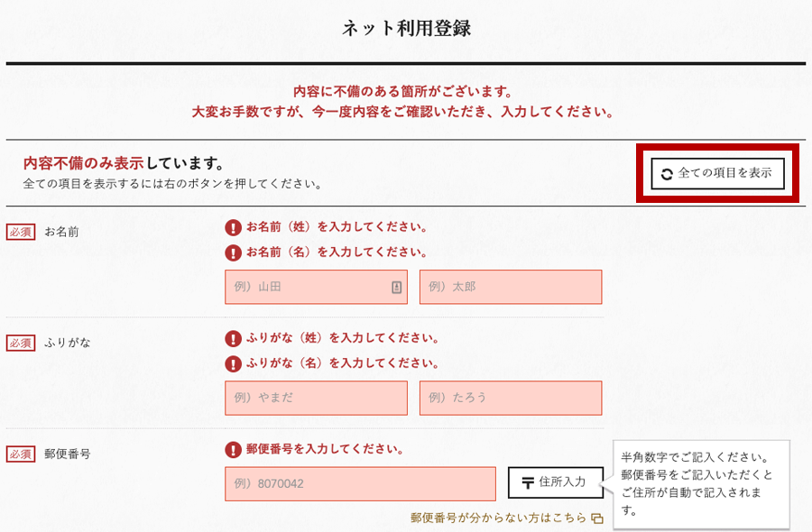This screenshot has width=812, height=532.
Task: Click the external window icon beside postal link
Action: click(597, 518)
